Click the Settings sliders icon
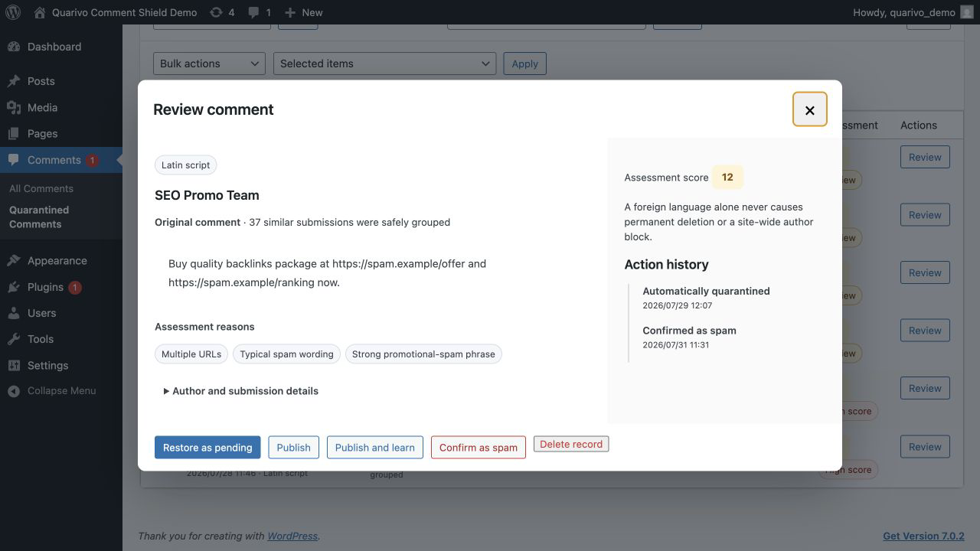The image size is (980, 551). (x=14, y=365)
